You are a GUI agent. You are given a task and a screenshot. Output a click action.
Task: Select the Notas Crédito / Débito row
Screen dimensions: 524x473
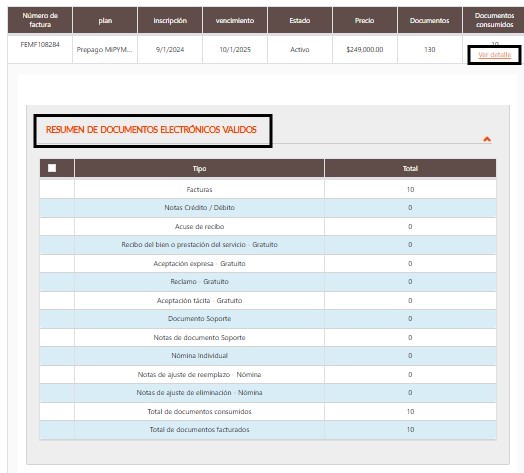pyautogui.click(x=268, y=208)
